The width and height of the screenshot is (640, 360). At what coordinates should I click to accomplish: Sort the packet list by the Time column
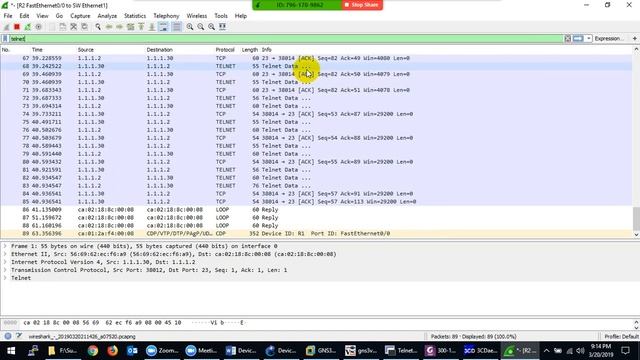37,50
